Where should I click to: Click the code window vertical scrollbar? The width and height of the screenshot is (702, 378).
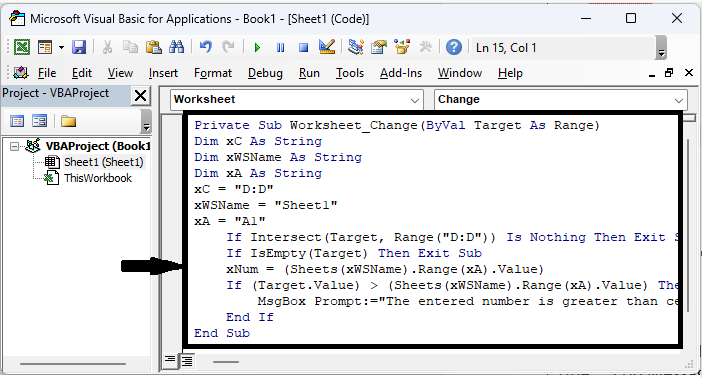point(689,224)
